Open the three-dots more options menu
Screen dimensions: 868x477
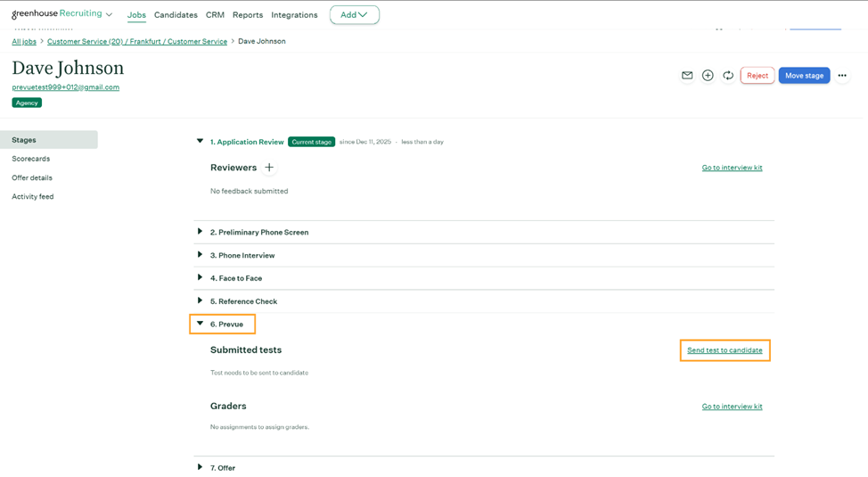click(842, 76)
